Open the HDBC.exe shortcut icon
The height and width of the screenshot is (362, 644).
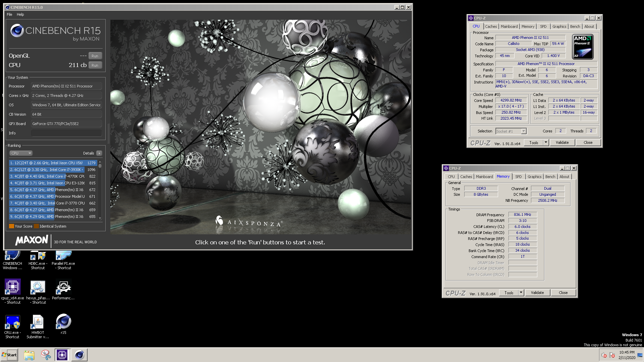coord(38,260)
